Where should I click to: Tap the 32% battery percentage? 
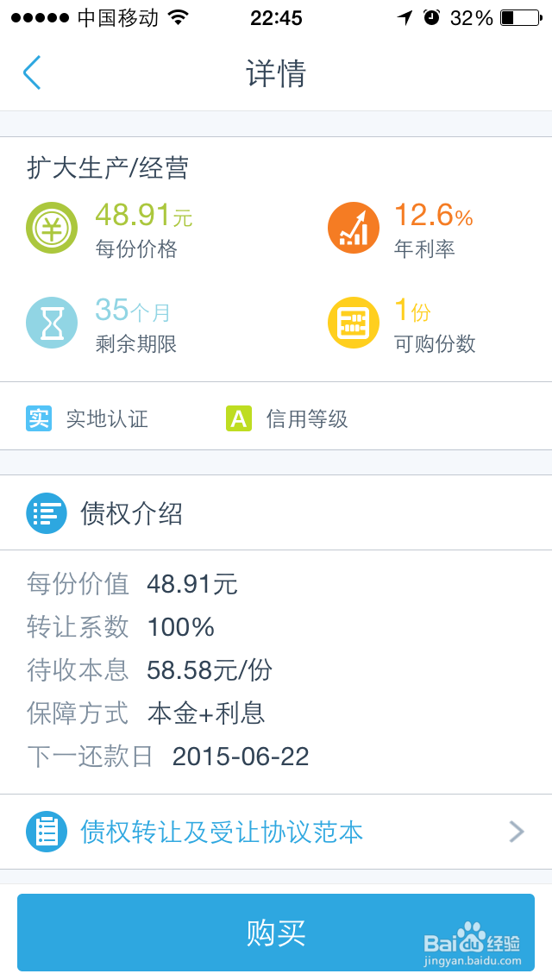472,18
